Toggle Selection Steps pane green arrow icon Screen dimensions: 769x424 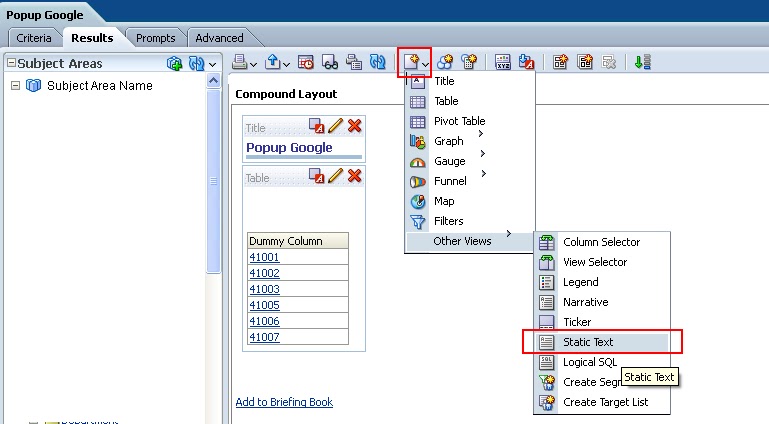coord(642,62)
